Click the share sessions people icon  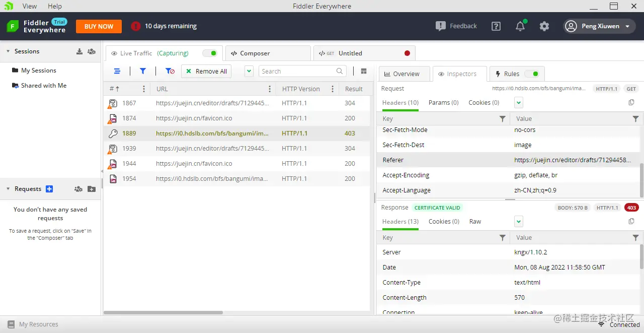click(92, 51)
